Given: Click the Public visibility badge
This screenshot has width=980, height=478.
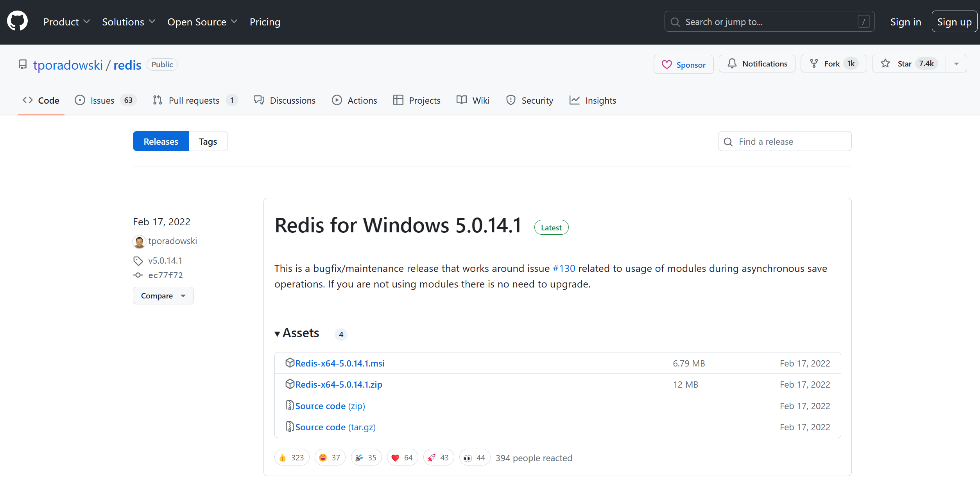Looking at the screenshot, I should (x=162, y=65).
